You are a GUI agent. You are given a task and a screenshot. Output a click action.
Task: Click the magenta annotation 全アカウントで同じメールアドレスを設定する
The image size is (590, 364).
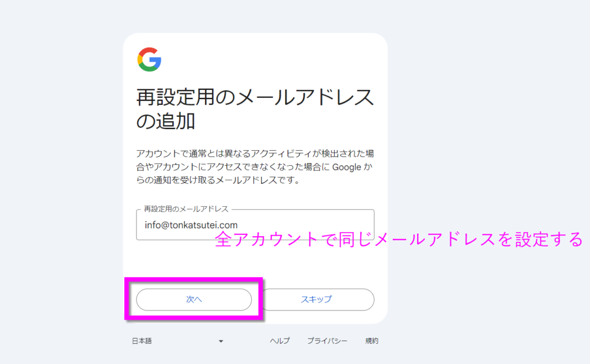(x=399, y=240)
